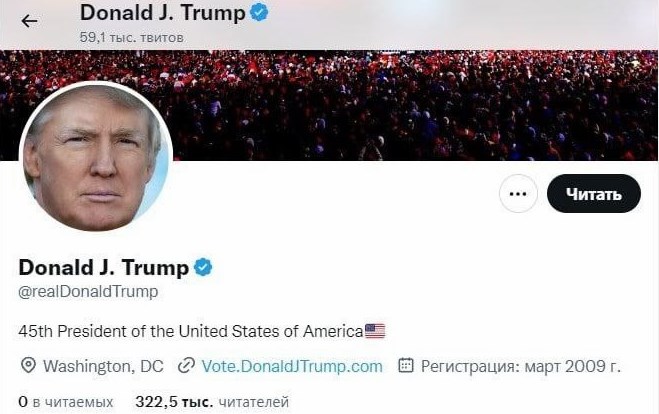The image size is (659, 414).
Task: Click the @realDonaldTrump handle
Action: click(x=88, y=291)
